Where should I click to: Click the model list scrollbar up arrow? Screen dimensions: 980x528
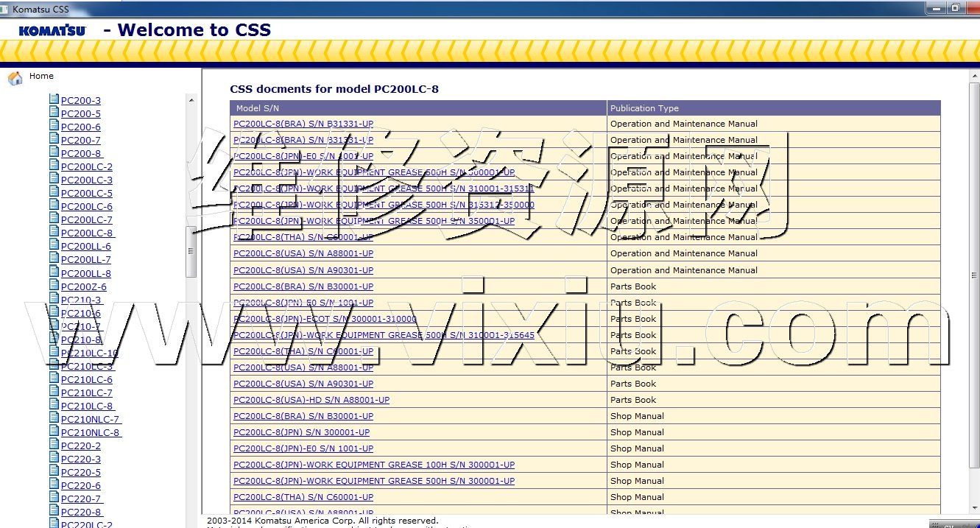coord(191,100)
